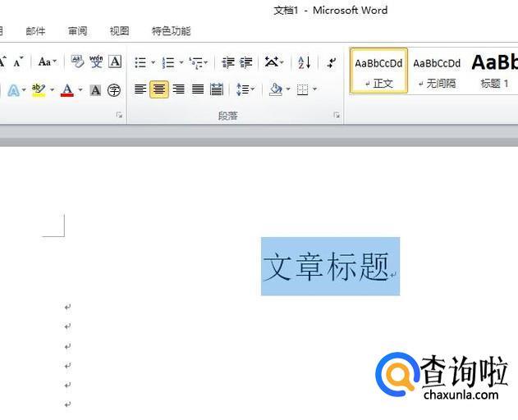518x420 pixels.
Task: Align text left
Action: [140, 89]
